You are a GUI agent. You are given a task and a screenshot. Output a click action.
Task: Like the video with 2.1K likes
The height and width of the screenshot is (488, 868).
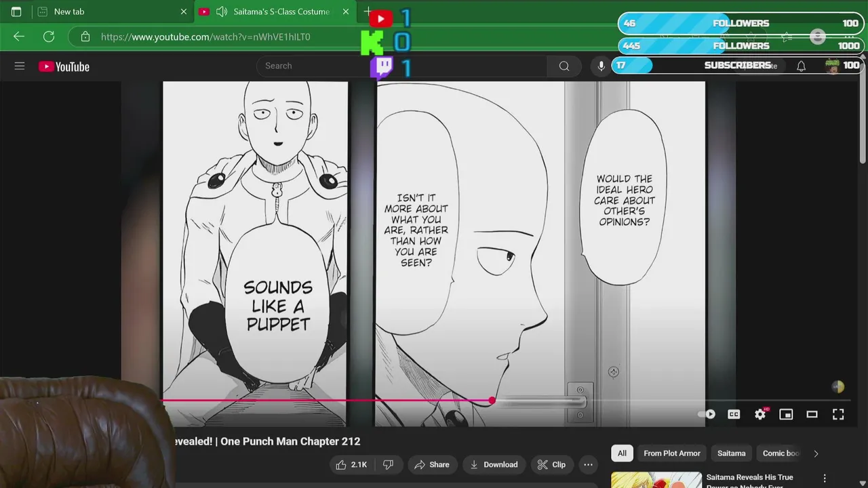click(351, 464)
